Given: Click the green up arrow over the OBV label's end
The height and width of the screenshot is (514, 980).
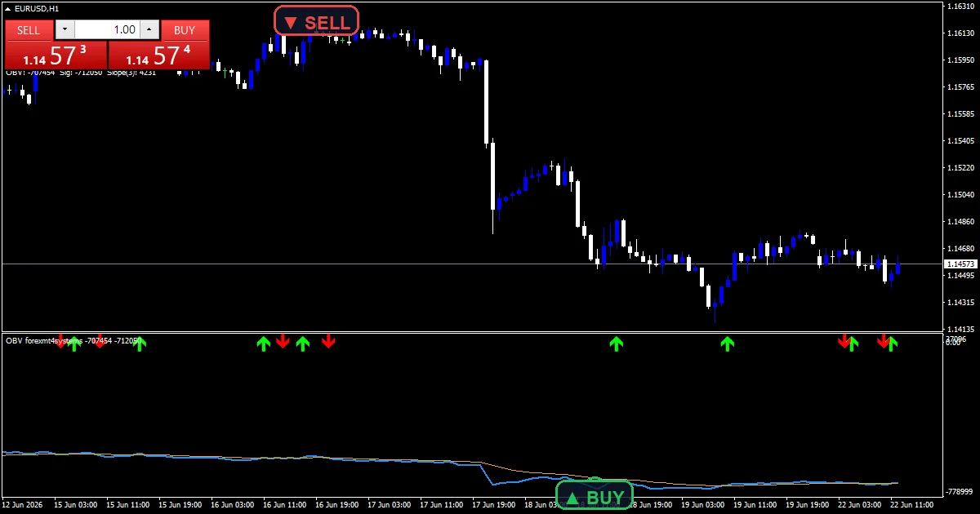Looking at the screenshot, I should tap(140, 343).
